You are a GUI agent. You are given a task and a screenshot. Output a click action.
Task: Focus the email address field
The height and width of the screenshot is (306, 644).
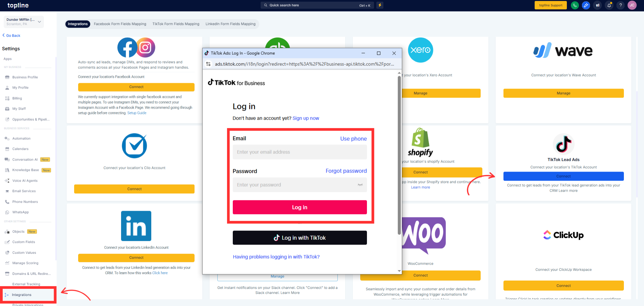(300, 152)
